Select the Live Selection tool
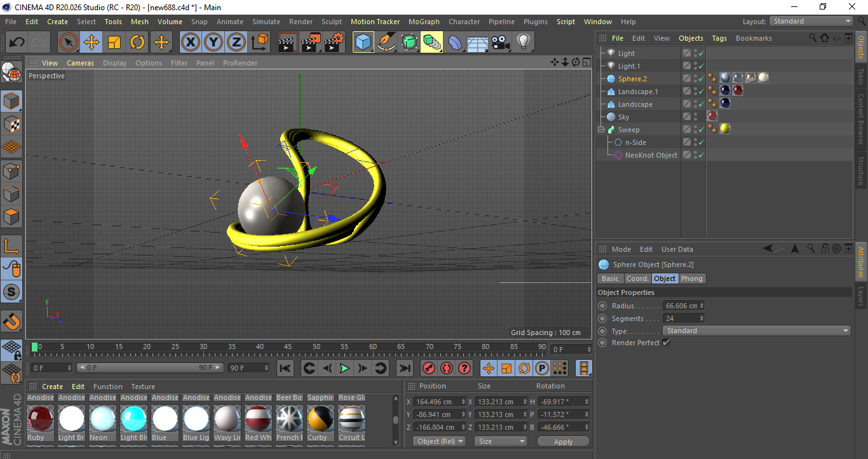The width and height of the screenshot is (868, 459). tap(69, 43)
